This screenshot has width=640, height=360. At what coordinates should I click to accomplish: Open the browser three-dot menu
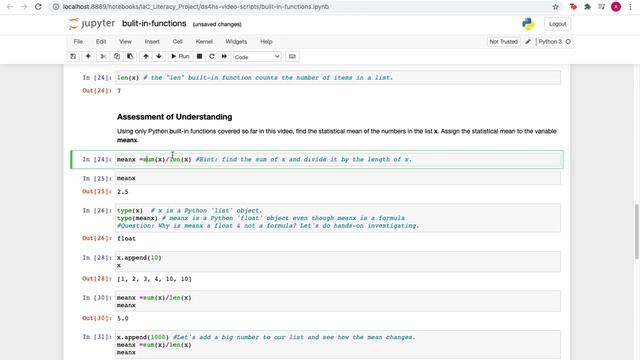tap(630, 7)
